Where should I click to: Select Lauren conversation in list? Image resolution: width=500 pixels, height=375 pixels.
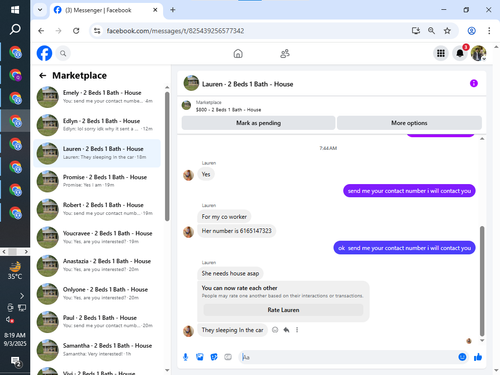97,153
